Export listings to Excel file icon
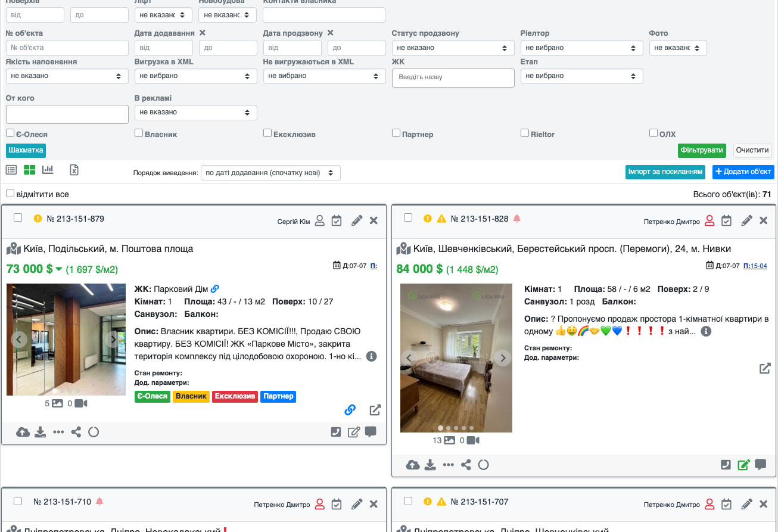This screenshot has width=778, height=532. pyautogui.click(x=74, y=170)
